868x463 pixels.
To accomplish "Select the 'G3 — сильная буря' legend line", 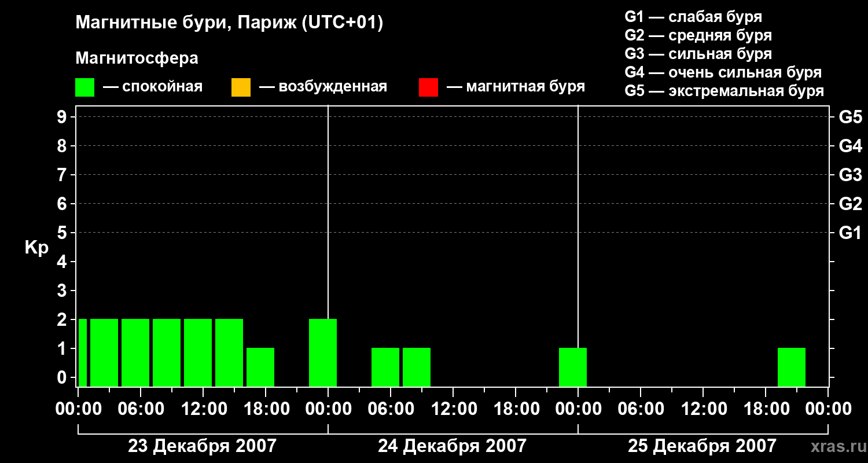I will pos(698,54).
